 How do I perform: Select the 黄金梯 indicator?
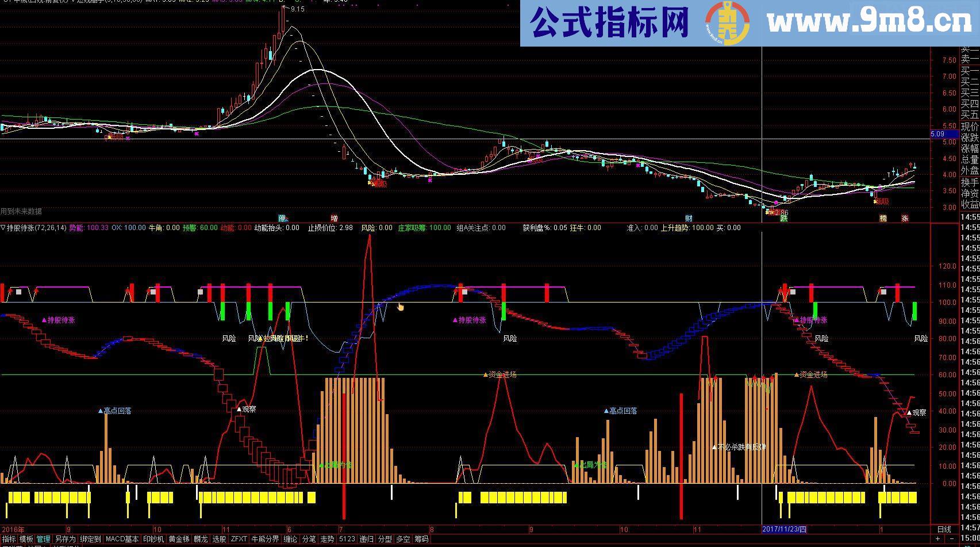click(x=178, y=538)
